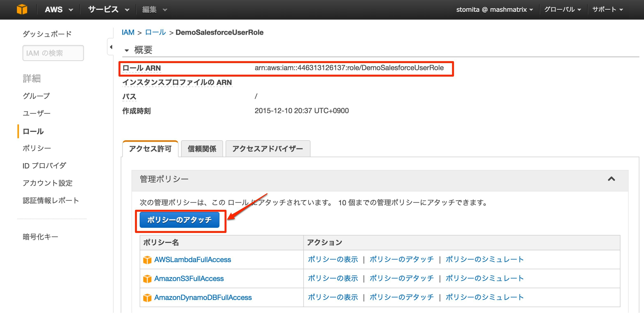This screenshot has height=322, width=644.
Task: Open ID プロバイダ in the sidebar
Action: (x=44, y=166)
